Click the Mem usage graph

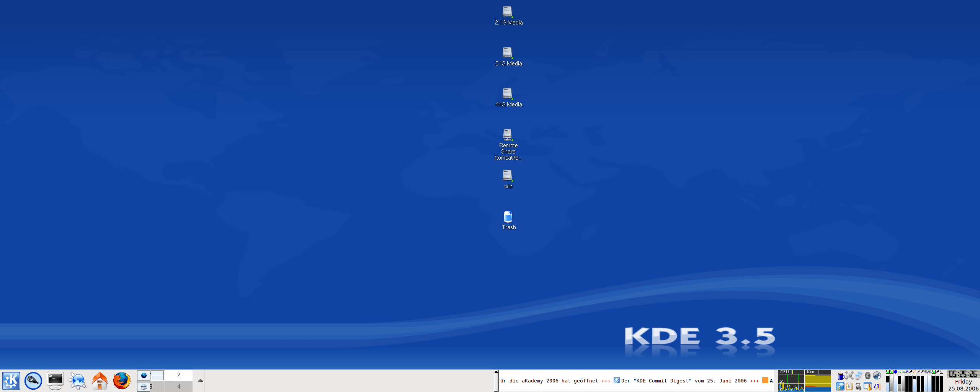(x=818, y=381)
